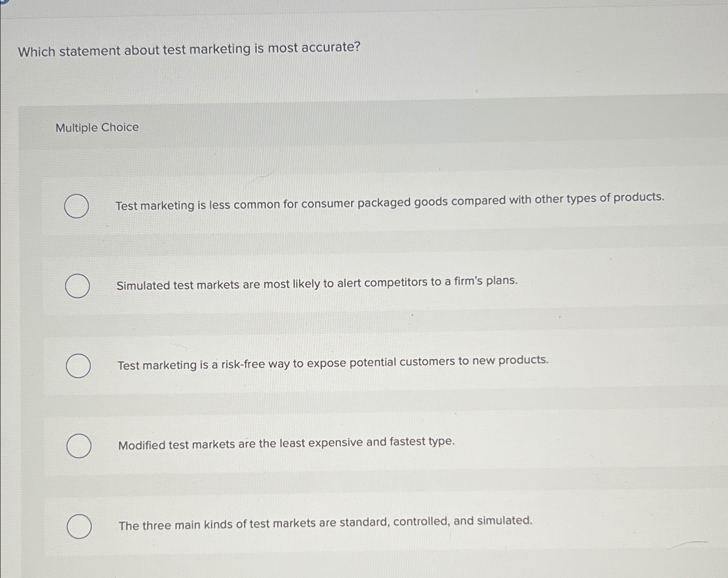Image resolution: width=728 pixels, height=578 pixels.
Task: Select 'The three main kinds of test markets' option
Action: [79, 526]
